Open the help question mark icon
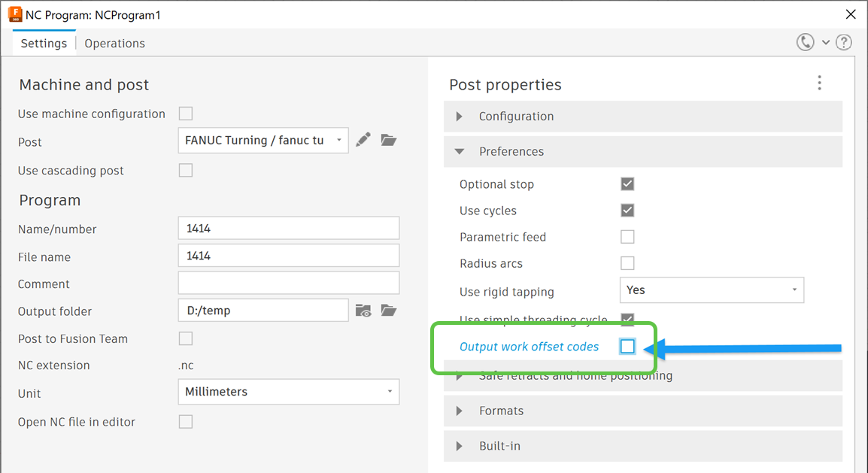 click(x=844, y=42)
